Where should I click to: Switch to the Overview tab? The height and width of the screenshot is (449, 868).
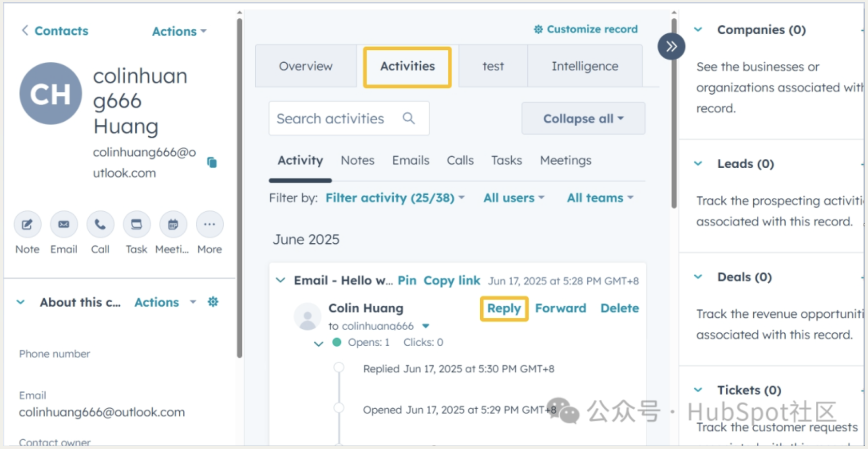[x=305, y=66]
